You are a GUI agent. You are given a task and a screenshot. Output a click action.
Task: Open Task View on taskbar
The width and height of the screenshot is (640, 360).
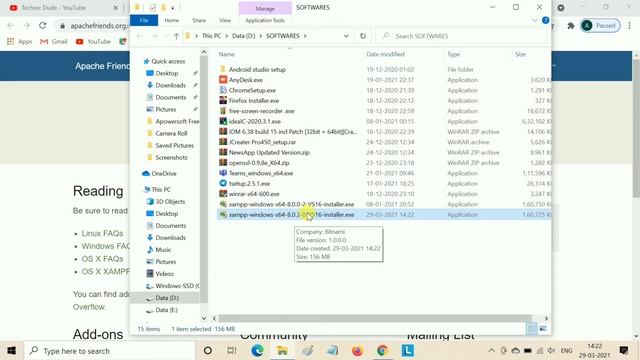tap(232, 351)
